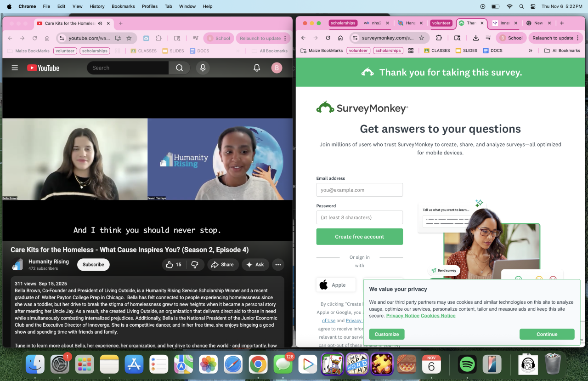Open the Cookies Notice link
Screen dimensions: 588x381
point(438,316)
